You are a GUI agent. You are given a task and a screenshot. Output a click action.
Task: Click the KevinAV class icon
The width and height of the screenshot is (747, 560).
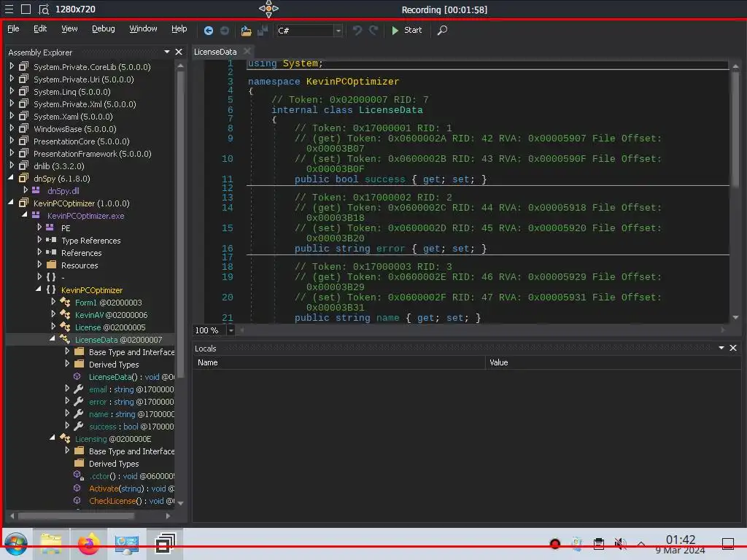65,314
